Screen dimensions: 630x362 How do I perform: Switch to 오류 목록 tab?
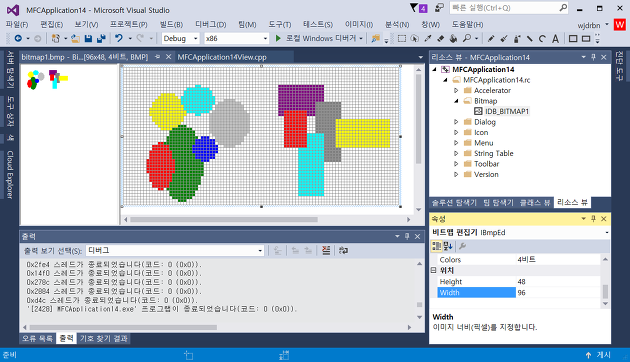pos(37,338)
